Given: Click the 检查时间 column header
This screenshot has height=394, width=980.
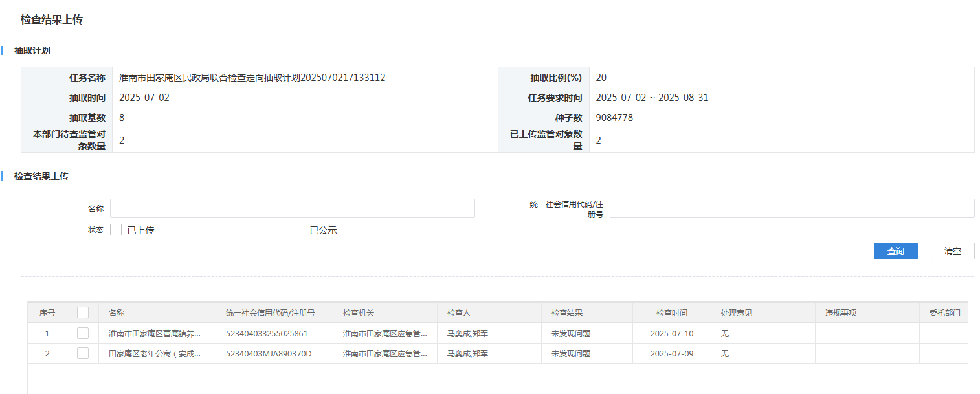Looking at the screenshot, I should 672,312.
